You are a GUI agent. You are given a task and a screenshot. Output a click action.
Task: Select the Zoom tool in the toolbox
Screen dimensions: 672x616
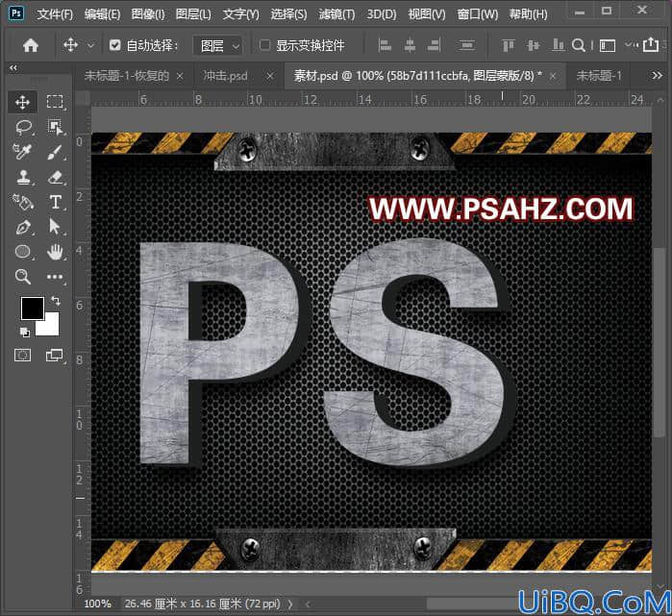point(22,277)
